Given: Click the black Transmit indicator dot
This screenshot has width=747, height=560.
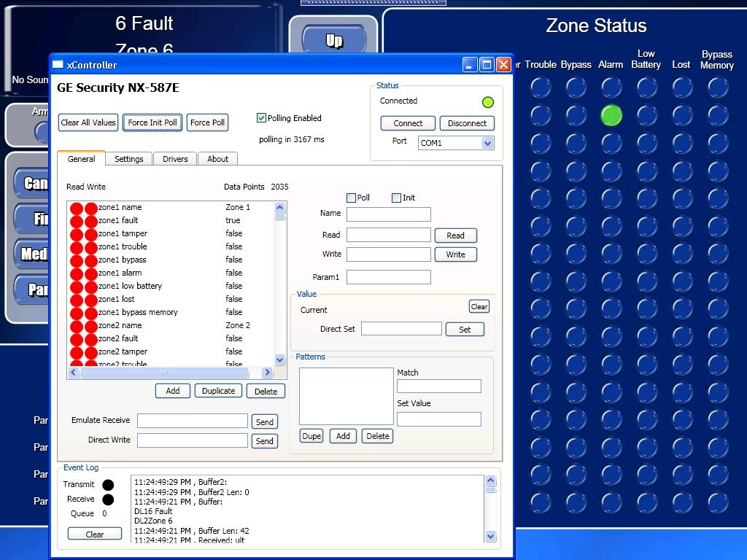Looking at the screenshot, I should (108, 485).
